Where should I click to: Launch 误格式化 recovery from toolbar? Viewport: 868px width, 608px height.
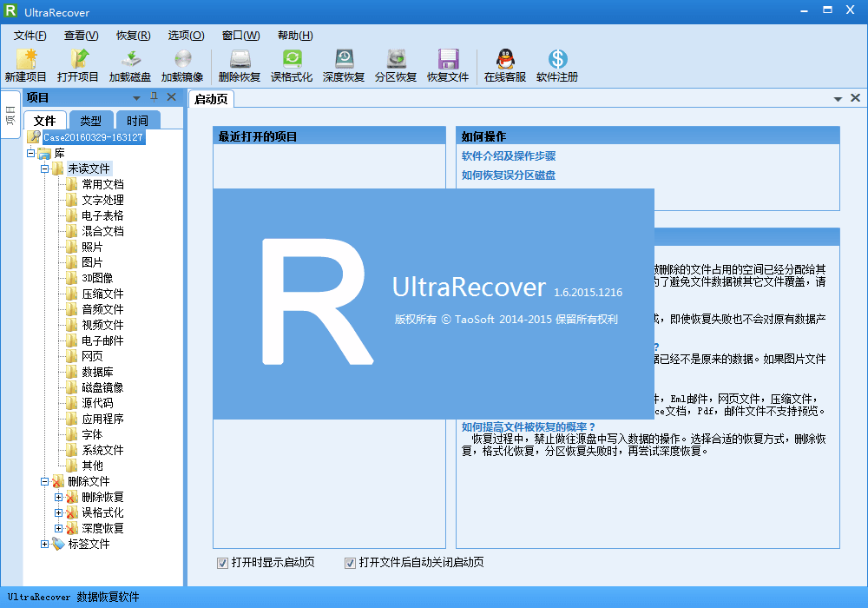(x=292, y=65)
